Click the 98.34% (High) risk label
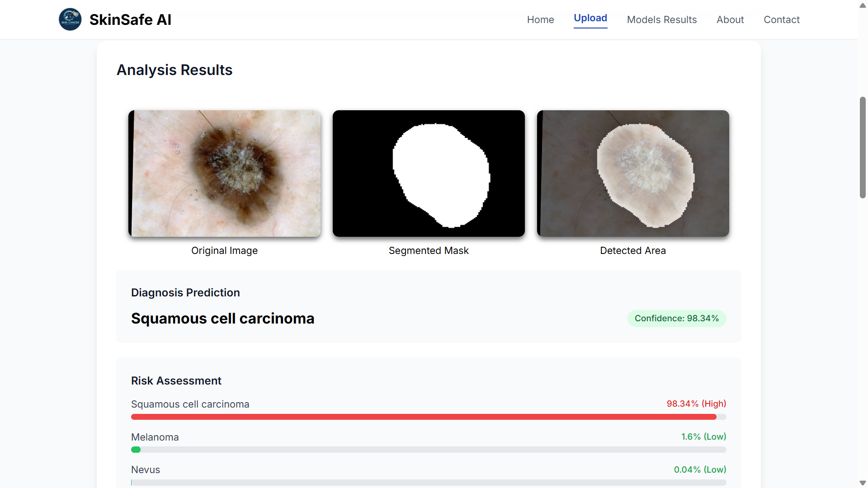The height and width of the screenshot is (488, 868). click(x=696, y=404)
